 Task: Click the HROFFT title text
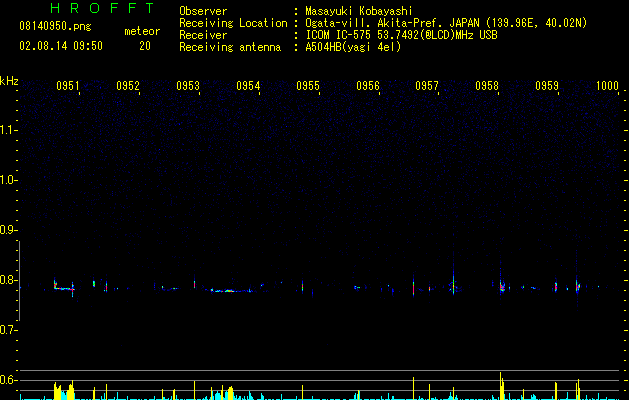coord(103,8)
